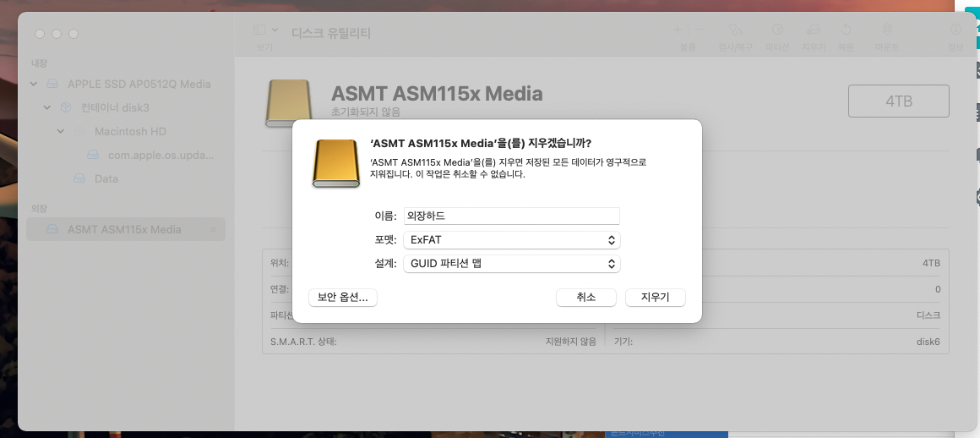Click the 이름 text field containing 외장하드

[x=511, y=216]
